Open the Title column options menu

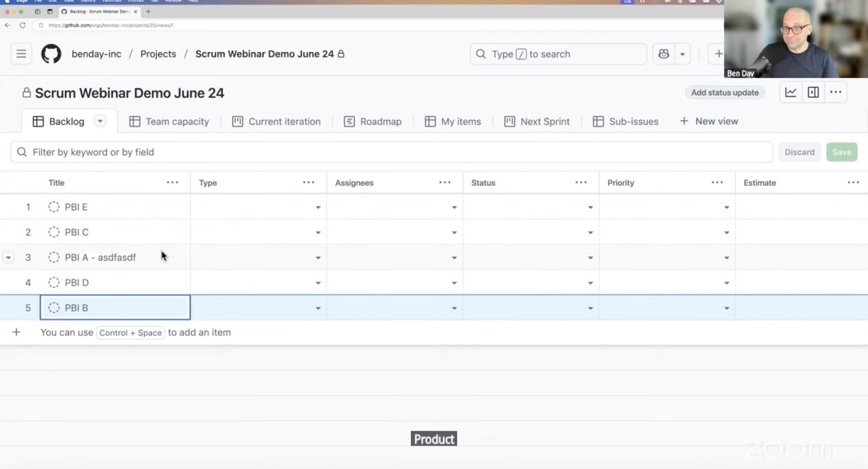click(172, 182)
